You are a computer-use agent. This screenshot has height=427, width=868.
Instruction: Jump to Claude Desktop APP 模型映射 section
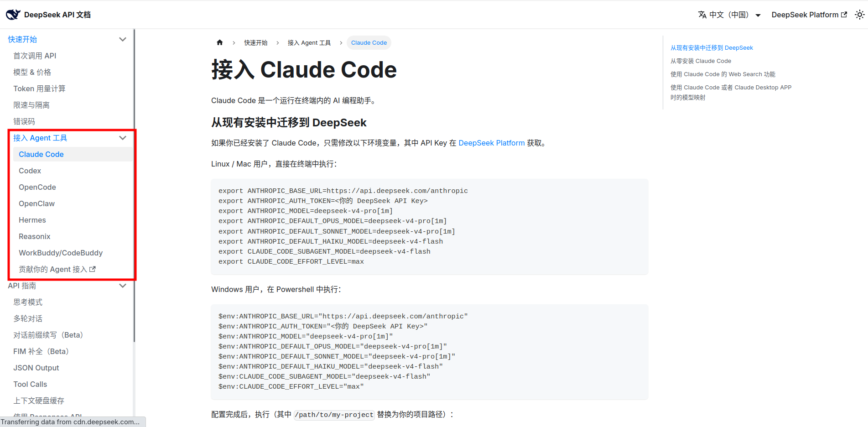tap(731, 92)
